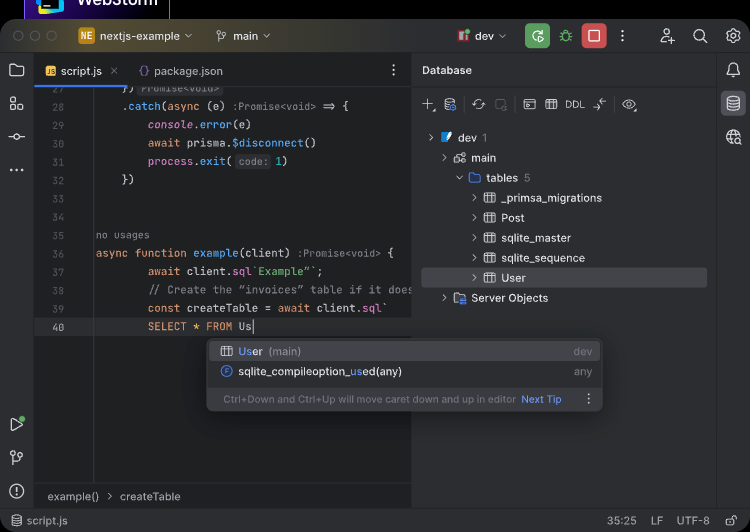
Task: Expand the User table node
Action: 474,278
